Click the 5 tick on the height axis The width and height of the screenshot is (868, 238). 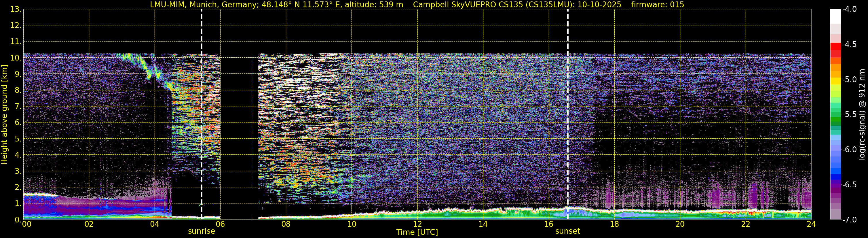tap(18, 139)
